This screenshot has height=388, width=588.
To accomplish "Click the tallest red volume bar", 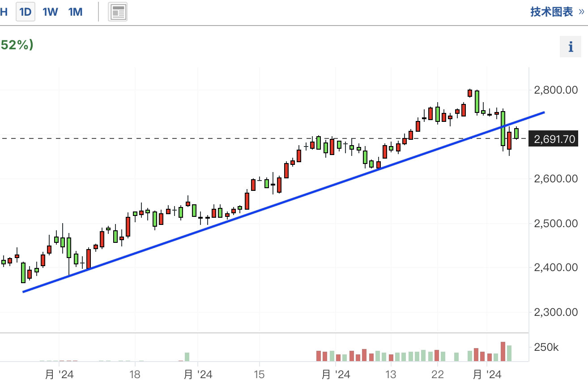I will tap(503, 352).
